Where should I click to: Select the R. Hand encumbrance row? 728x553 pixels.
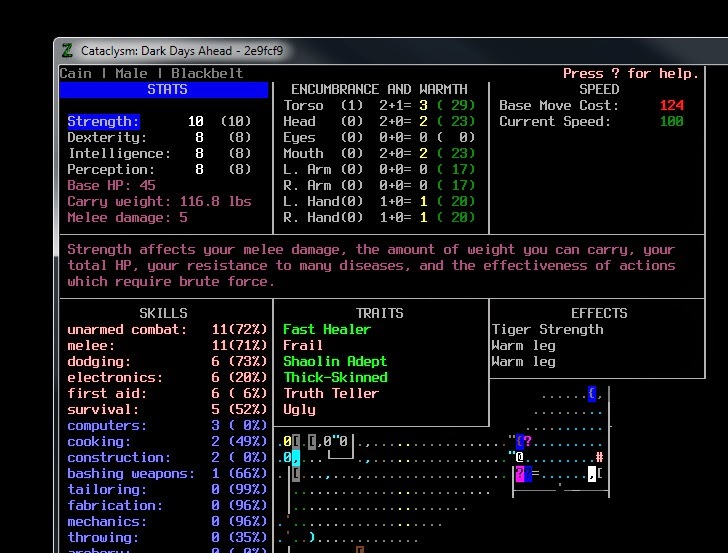[379, 217]
